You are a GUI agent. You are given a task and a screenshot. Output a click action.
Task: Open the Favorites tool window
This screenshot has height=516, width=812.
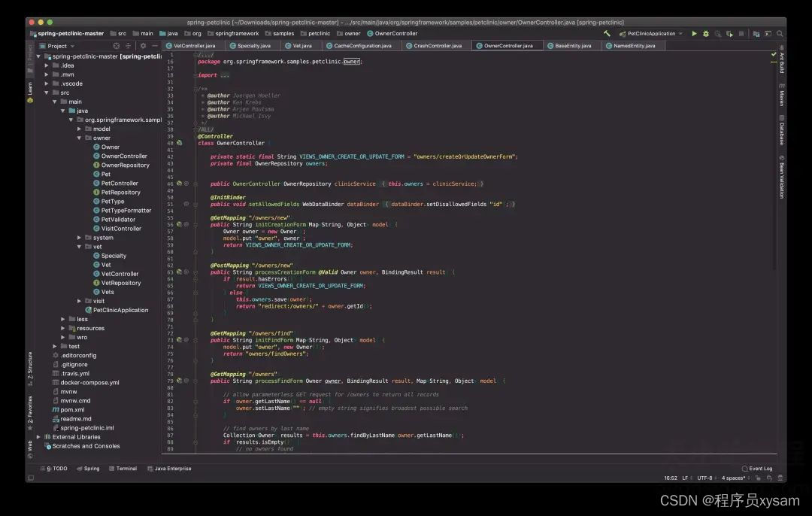[30, 414]
